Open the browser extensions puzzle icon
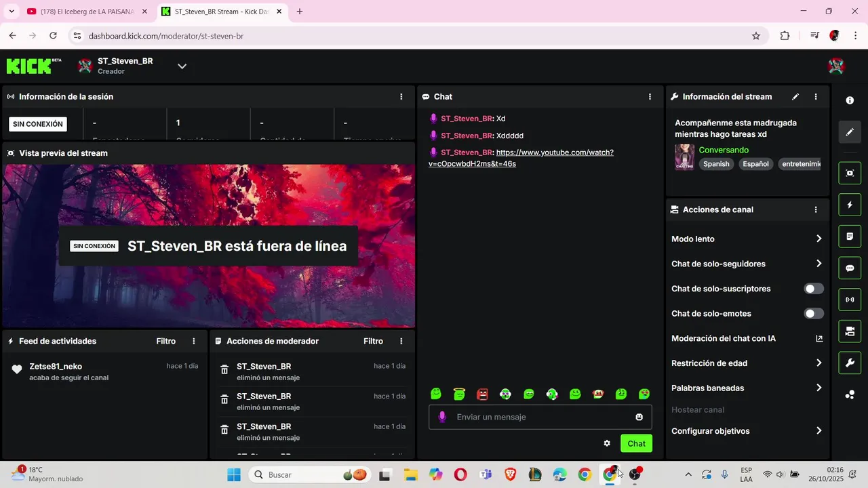 click(785, 36)
